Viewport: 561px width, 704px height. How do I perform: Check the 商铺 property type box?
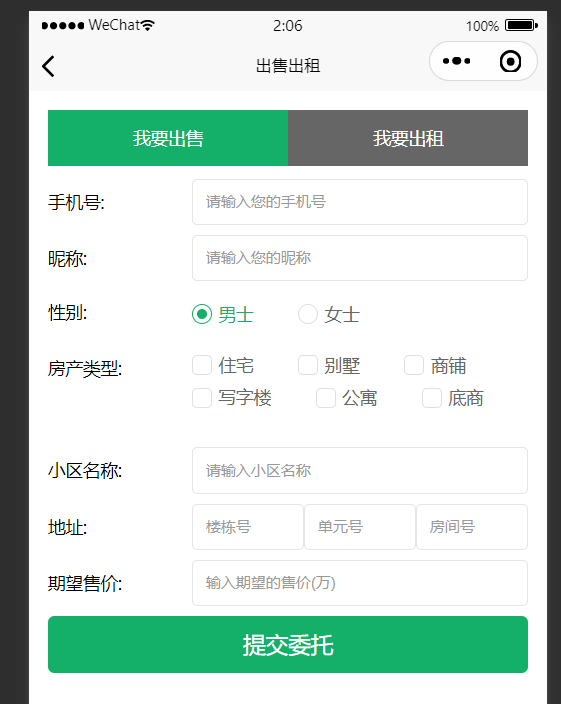click(x=414, y=365)
